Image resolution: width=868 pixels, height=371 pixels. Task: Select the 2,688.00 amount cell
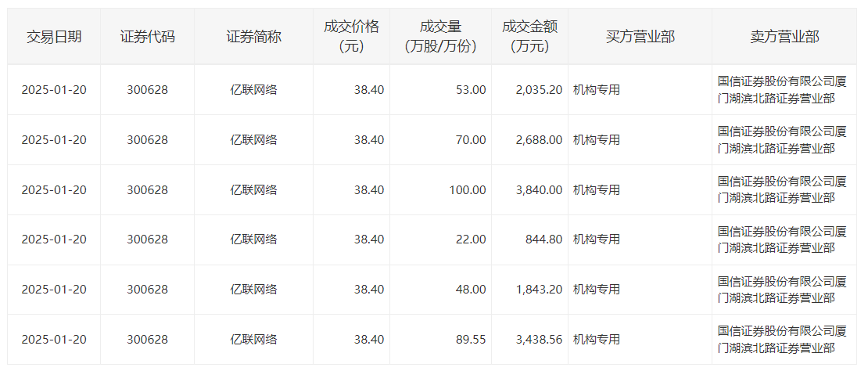coord(539,140)
